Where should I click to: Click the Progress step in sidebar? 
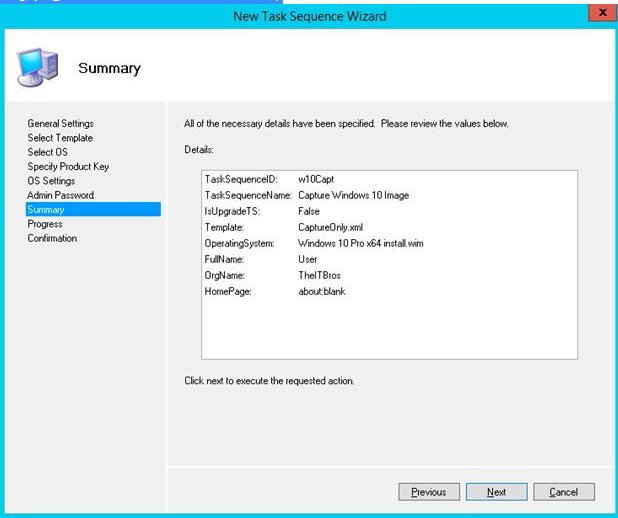[45, 224]
